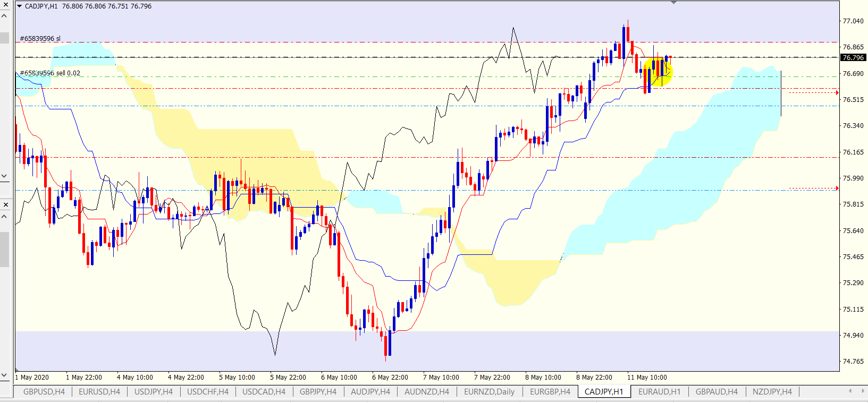Click the lower panel scroll-up chevron
This screenshot has height=403, width=868.
(4, 217)
